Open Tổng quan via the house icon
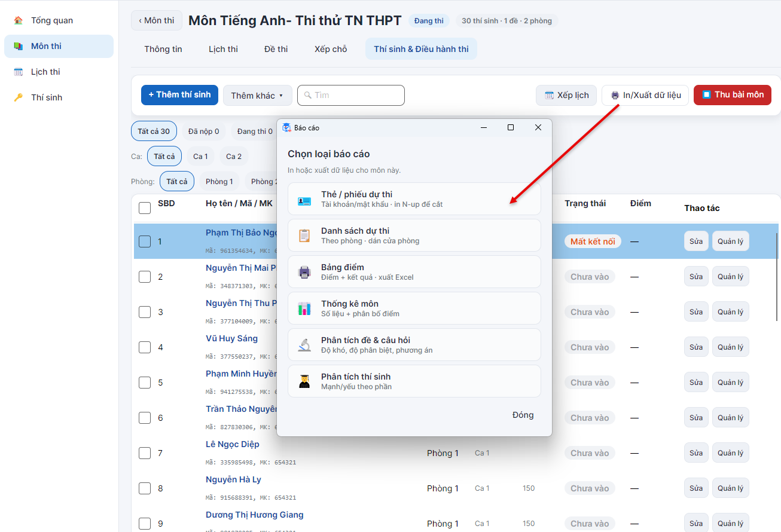Screen dimensions: 781x532 tap(19, 20)
